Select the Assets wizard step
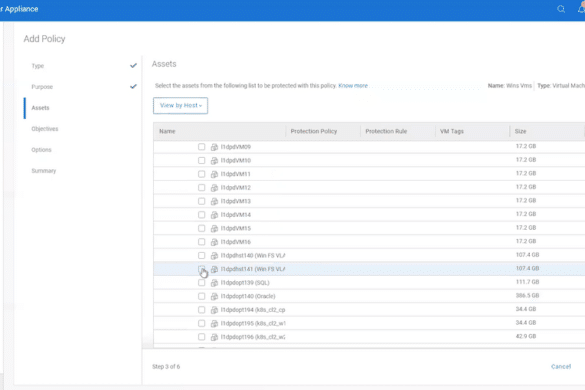Image resolution: width=585 pixels, height=390 pixels. point(40,108)
